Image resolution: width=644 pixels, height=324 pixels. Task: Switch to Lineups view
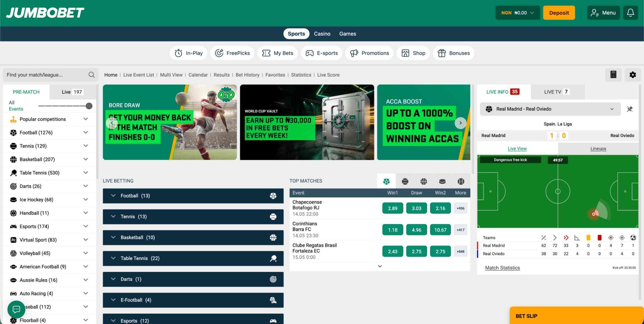(x=598, y=149)
